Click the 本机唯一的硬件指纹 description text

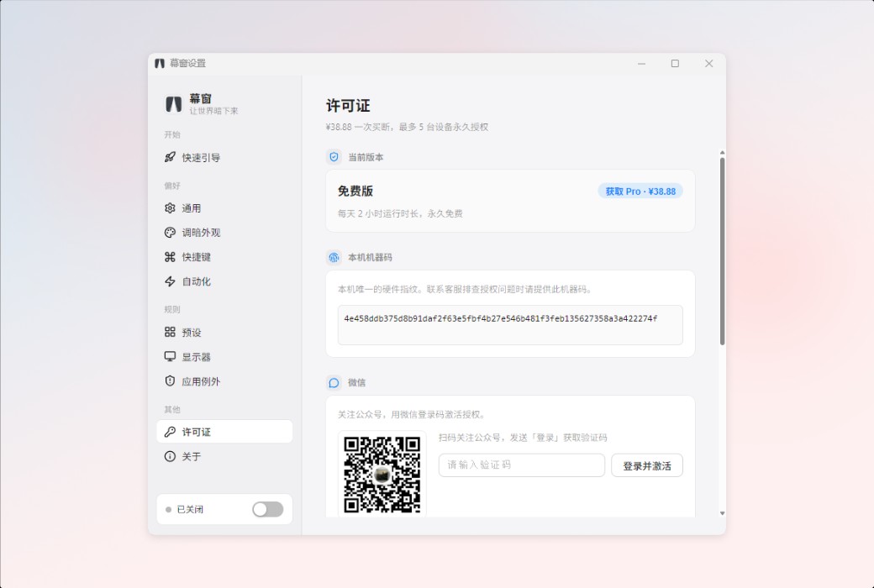tap(466, 289)
